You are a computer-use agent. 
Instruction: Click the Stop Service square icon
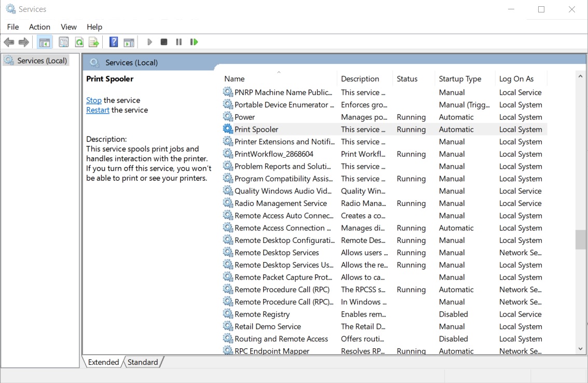tap(164, 42)
